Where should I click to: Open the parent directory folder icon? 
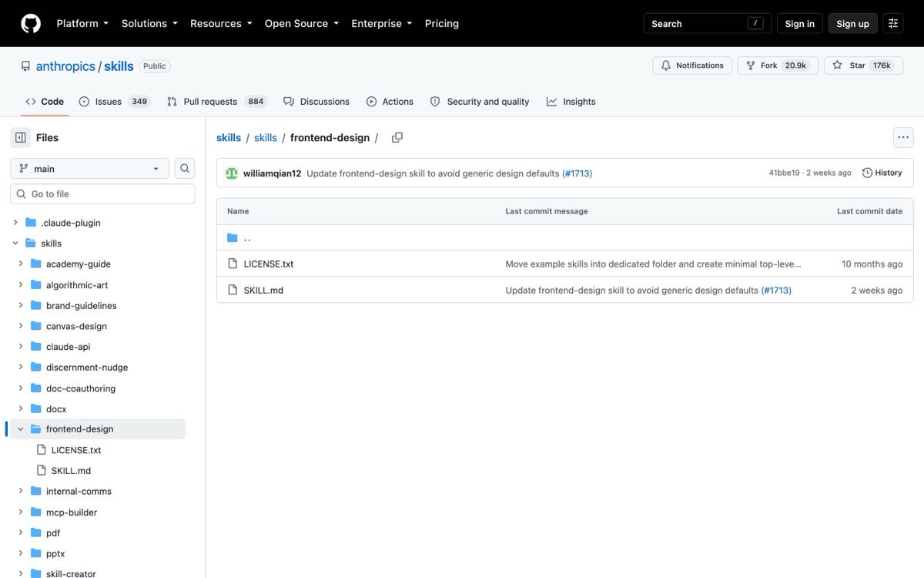(233, 238)
